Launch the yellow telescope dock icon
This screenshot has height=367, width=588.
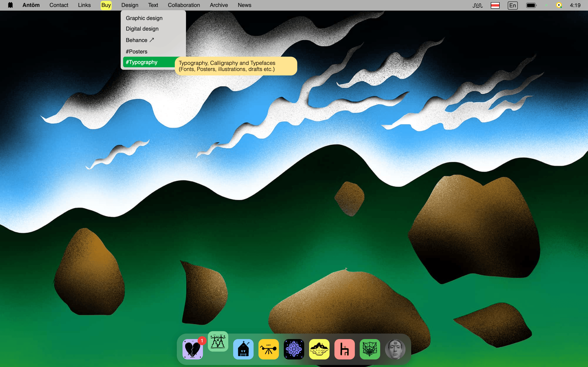(x=268, y=349)
